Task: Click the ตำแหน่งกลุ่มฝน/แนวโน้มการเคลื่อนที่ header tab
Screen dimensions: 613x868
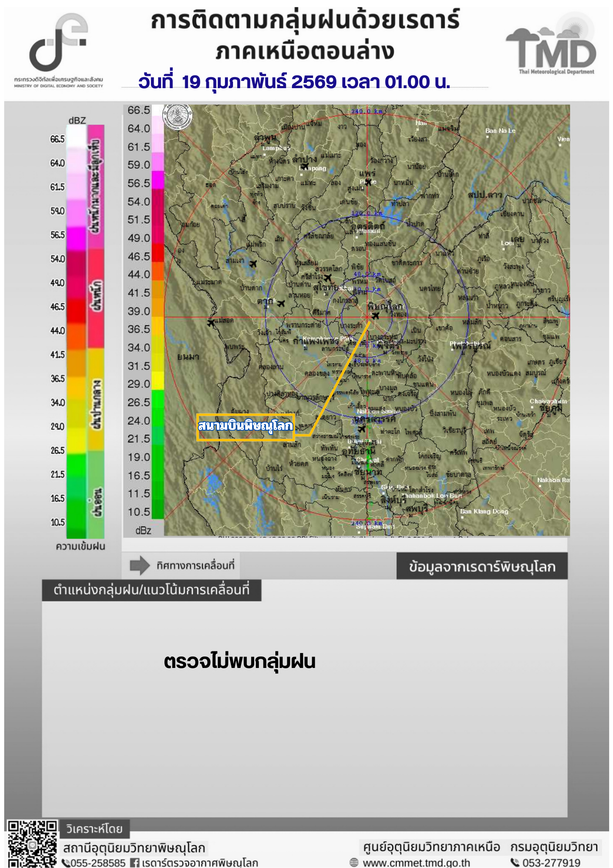Action: click(151, 590)
